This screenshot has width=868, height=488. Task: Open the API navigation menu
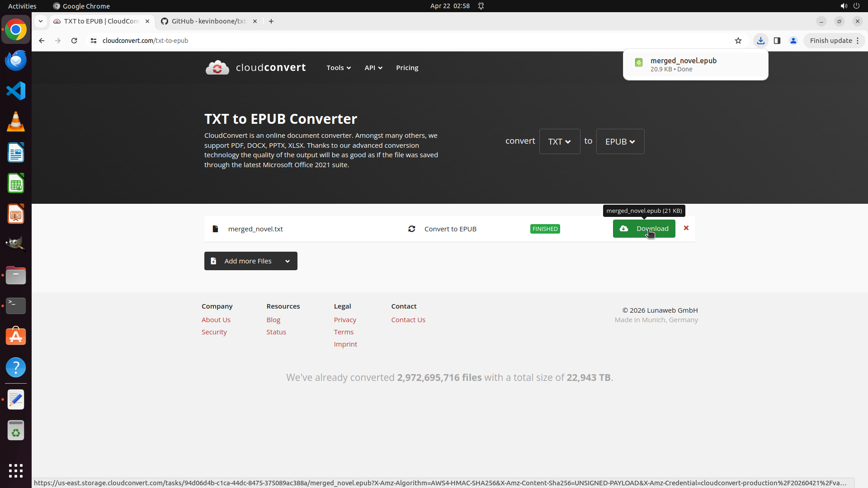(x=373, y=68)
